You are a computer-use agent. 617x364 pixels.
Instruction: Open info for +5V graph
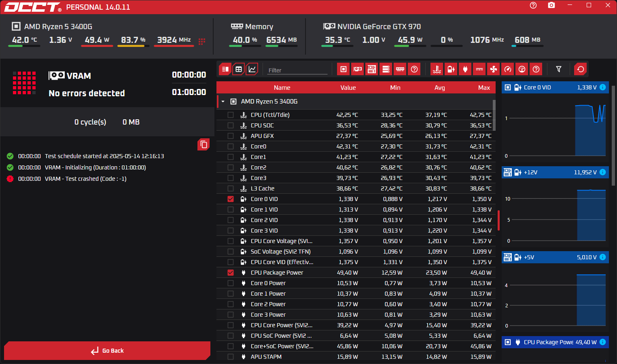(x=602, y=257)
